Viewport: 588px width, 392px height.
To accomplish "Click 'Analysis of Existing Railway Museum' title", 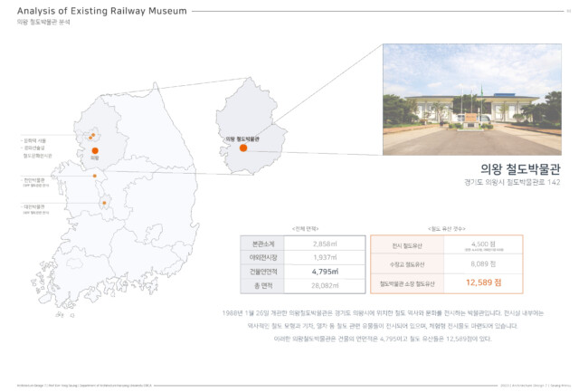I will pos(102,11).
